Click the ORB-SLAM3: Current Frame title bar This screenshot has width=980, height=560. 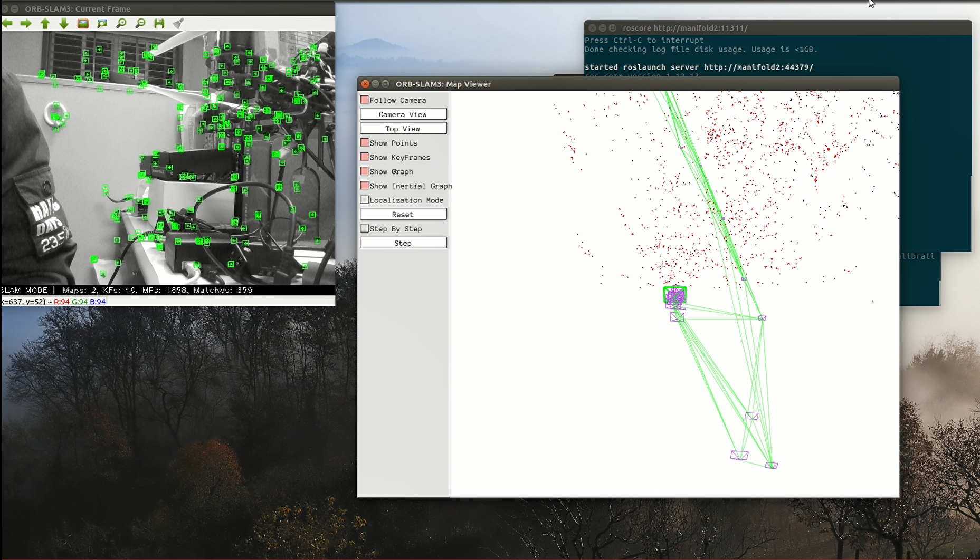pos(168,9)
